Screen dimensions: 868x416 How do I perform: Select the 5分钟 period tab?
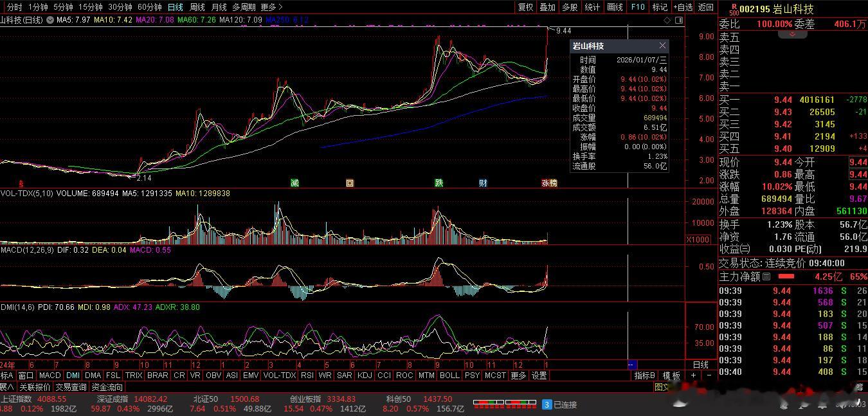(x=63, y=7)
